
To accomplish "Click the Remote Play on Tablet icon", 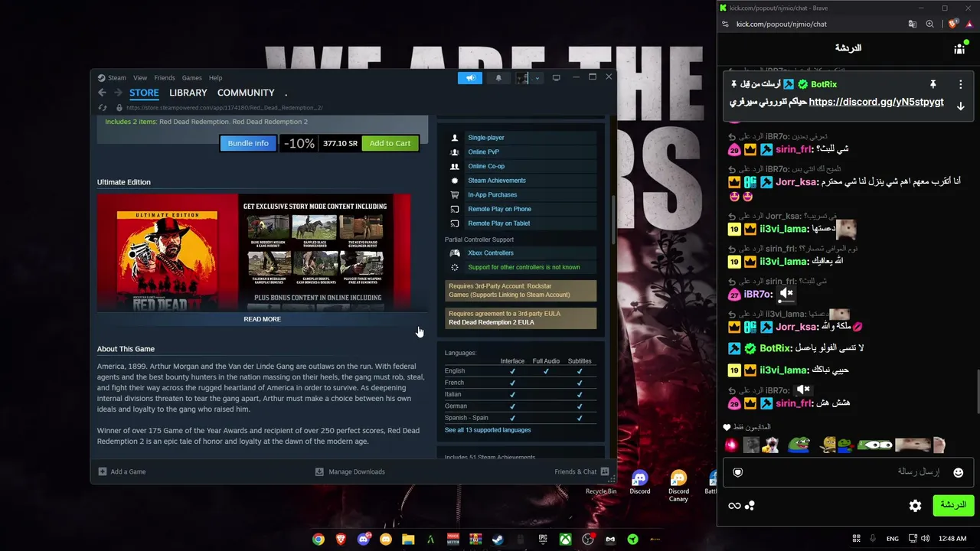I will coord(455,223).
